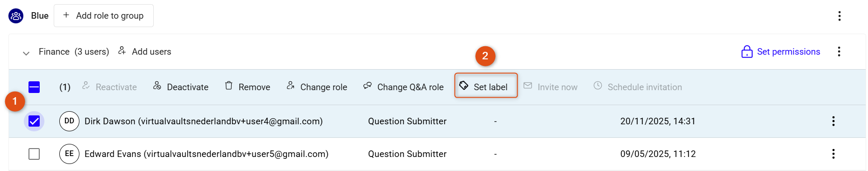
Task: Click the Blue group name
Action: (x=40, y=16)
